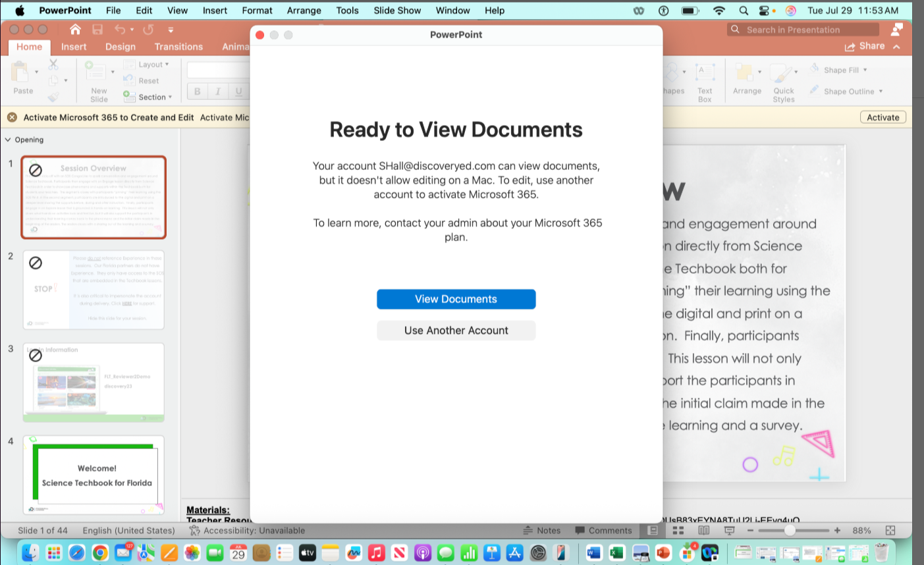The image size is (924, 565).
Task: Open Finder from the Dock
Action: click(30, 552)
